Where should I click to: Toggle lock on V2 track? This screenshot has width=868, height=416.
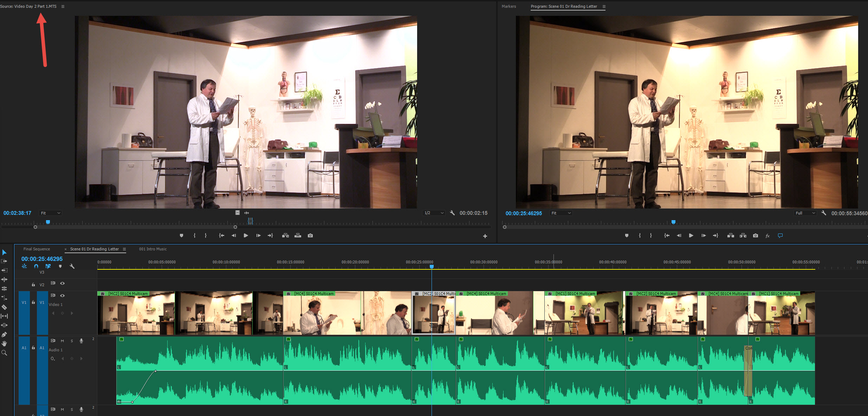coord(33,284)
